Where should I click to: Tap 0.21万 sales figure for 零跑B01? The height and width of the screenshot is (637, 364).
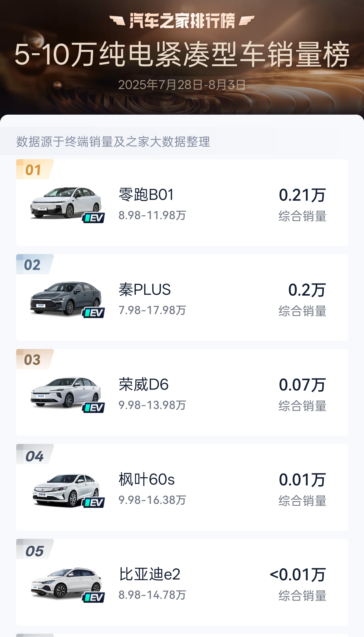[302, 195]
